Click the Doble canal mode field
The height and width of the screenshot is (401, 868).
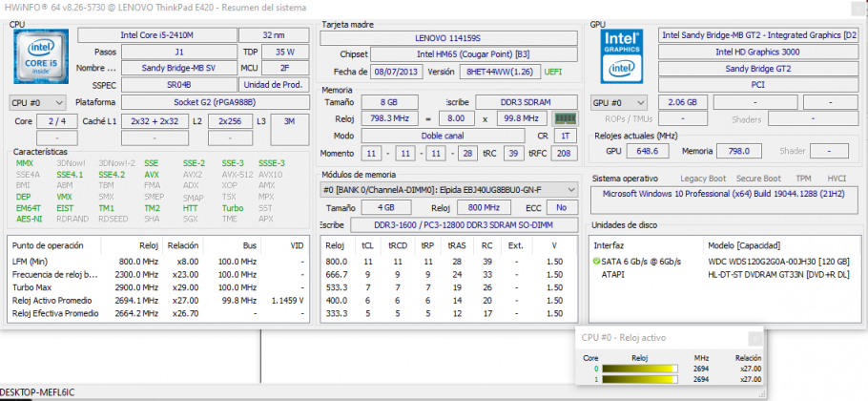[443, 136]
